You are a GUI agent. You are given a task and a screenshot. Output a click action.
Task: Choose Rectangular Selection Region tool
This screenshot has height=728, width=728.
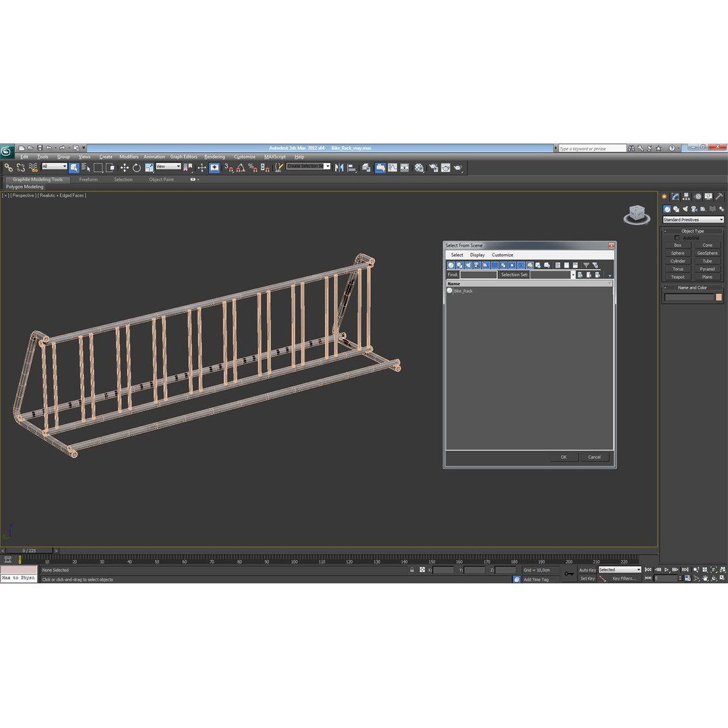coord(98,168)
